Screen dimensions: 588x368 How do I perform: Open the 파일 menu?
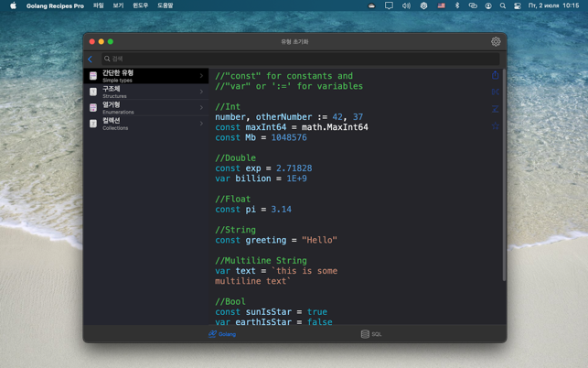tap(99, 5)
